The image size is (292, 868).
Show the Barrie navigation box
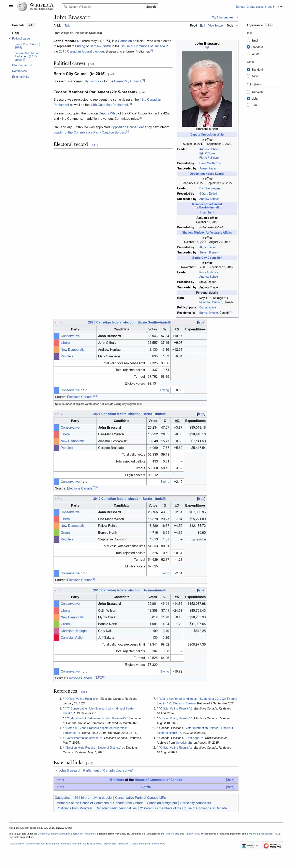230,787
